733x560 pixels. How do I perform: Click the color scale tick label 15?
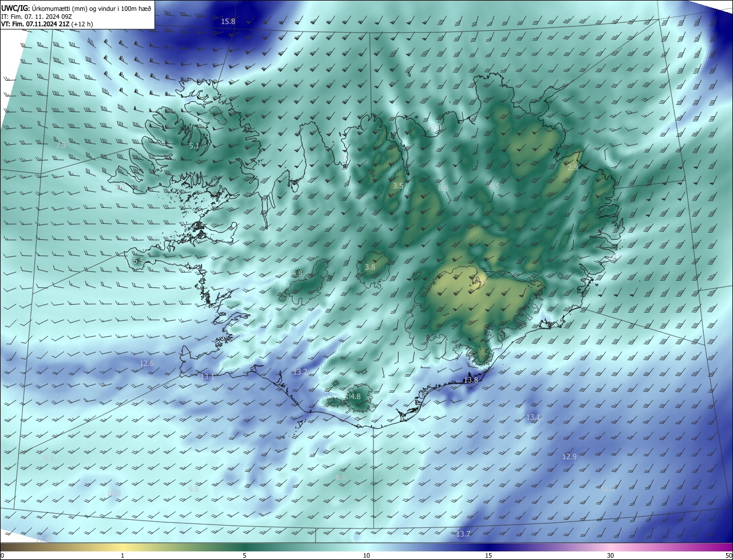point(488,555)
